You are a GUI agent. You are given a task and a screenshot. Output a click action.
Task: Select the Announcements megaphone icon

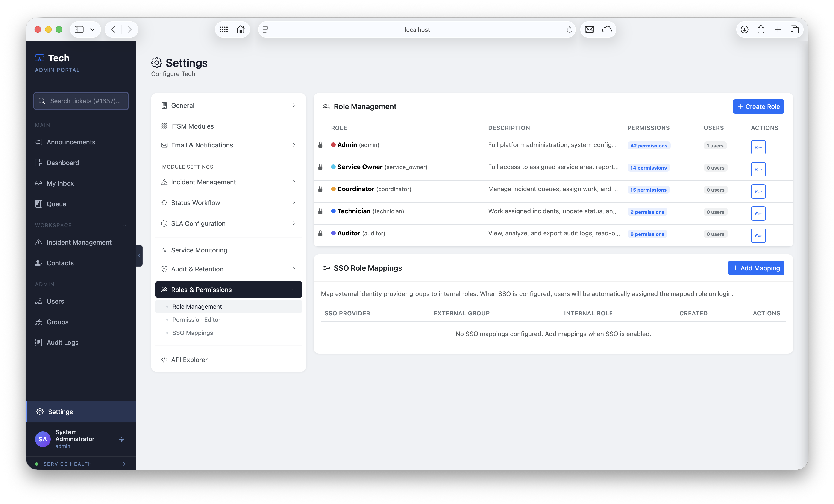click(39, 142)
